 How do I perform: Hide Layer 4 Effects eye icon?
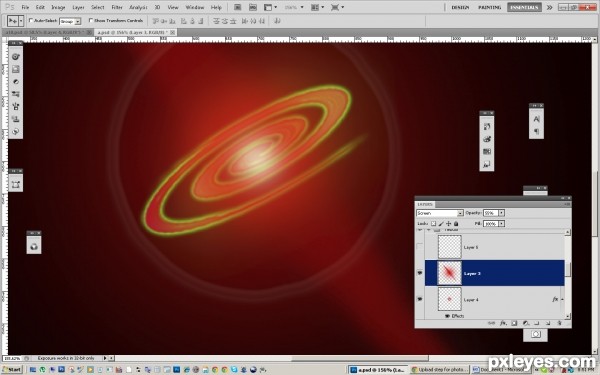click(447, 316)
